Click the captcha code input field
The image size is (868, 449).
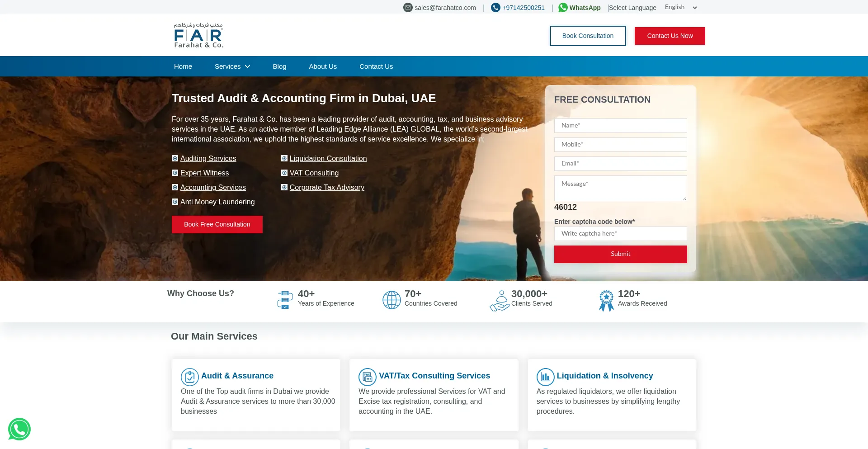point(620,234)
